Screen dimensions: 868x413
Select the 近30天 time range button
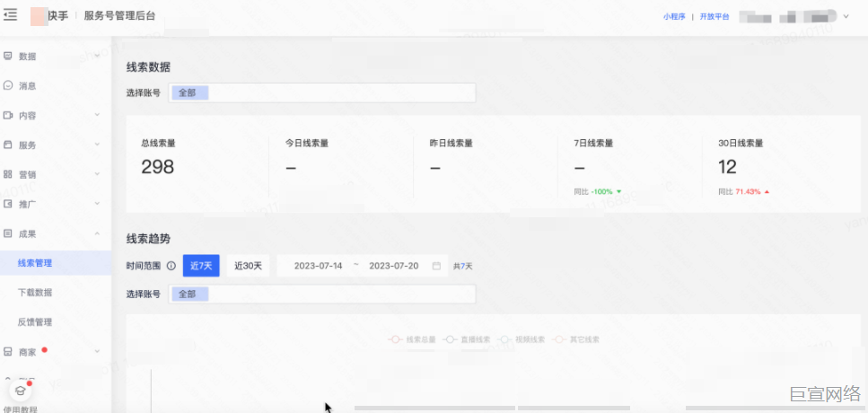click(248, 266)
